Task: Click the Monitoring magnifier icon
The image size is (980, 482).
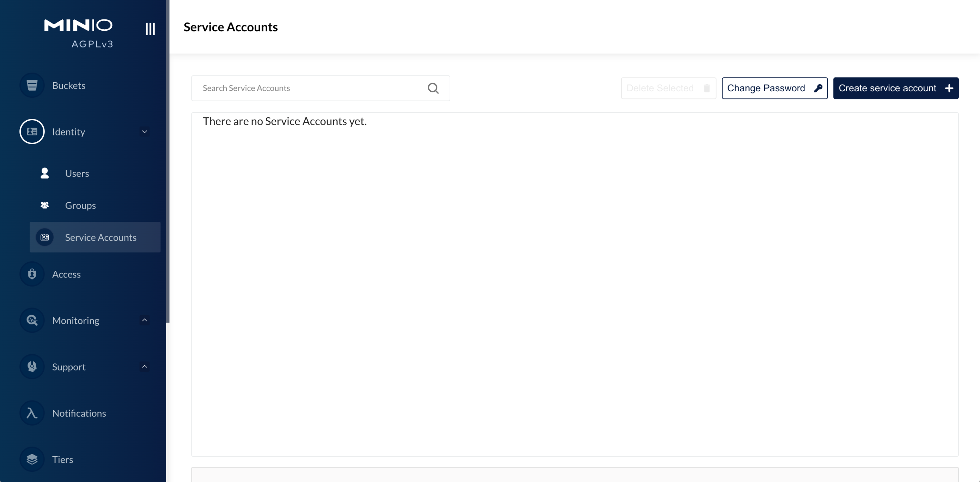Action: point(32,320)
